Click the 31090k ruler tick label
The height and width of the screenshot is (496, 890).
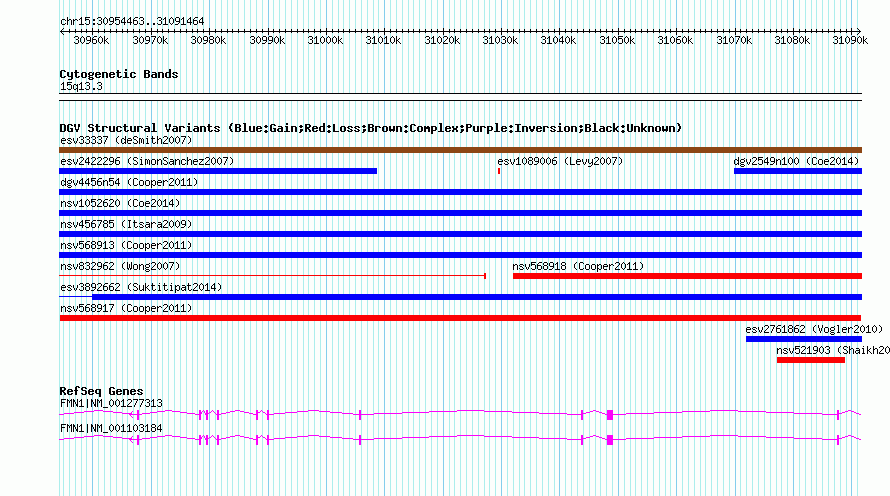coord(850,40)
